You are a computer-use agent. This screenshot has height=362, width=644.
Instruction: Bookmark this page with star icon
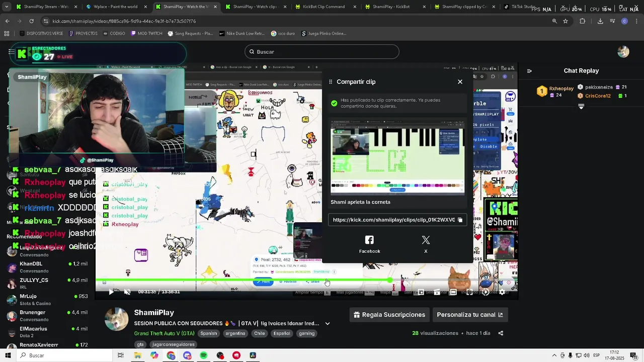(566, 21)
